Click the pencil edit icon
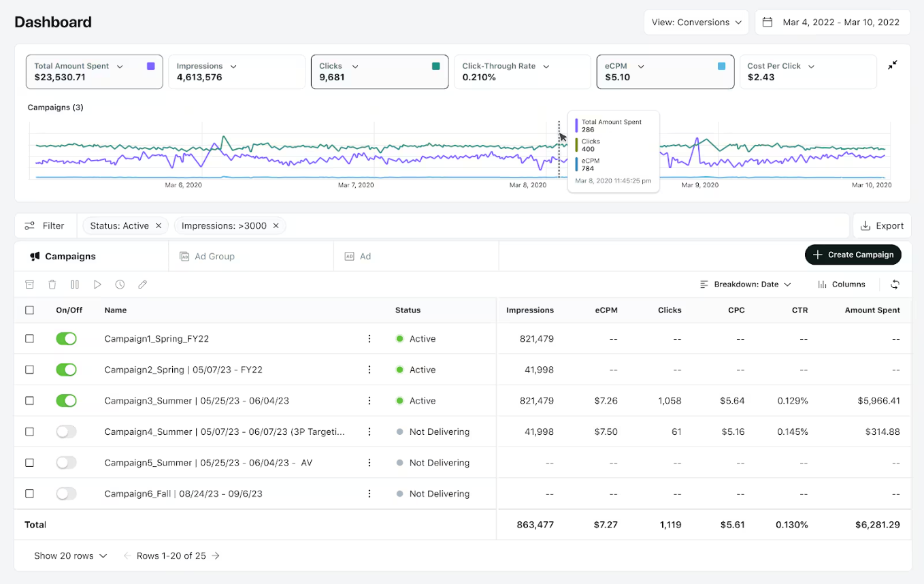 [x=142, y=285]
